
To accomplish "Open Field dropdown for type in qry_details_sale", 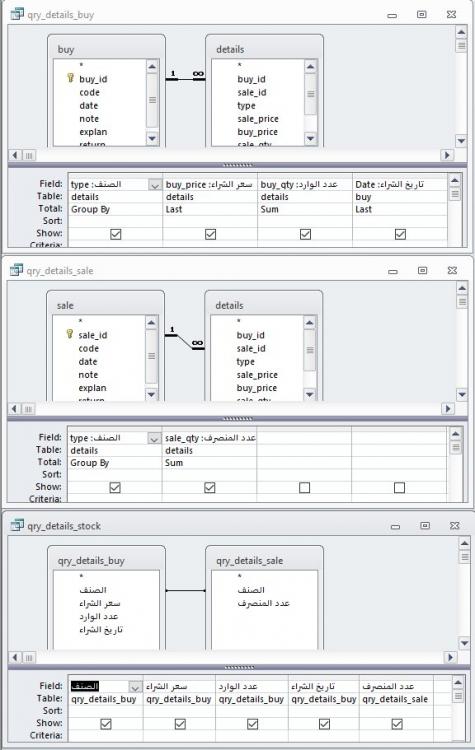I will (x=154, y=439).
